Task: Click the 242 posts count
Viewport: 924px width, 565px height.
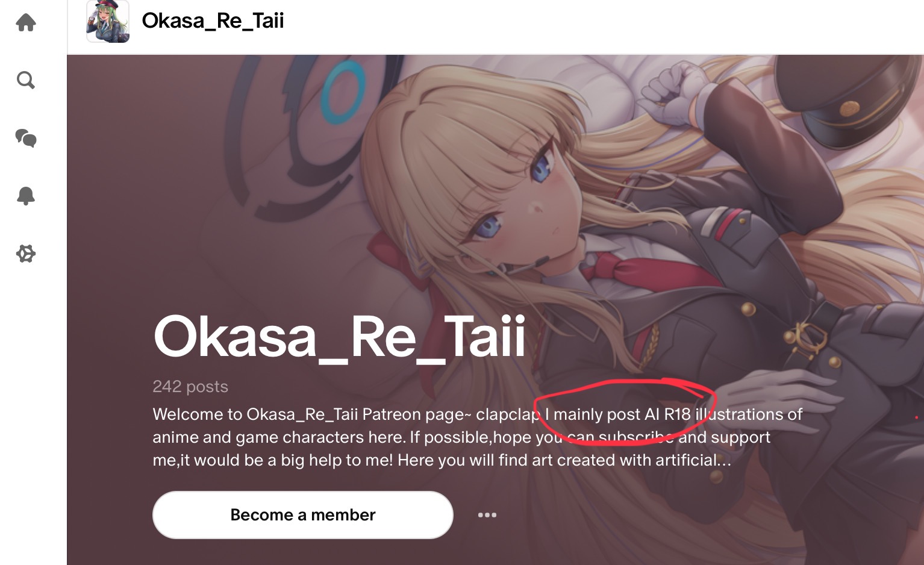Action: 190,387
